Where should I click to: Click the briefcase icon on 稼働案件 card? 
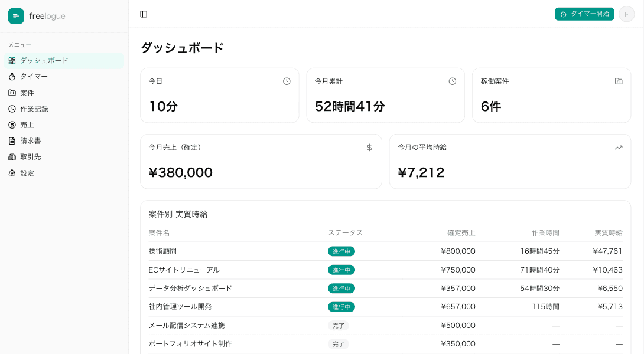(619, 81)
